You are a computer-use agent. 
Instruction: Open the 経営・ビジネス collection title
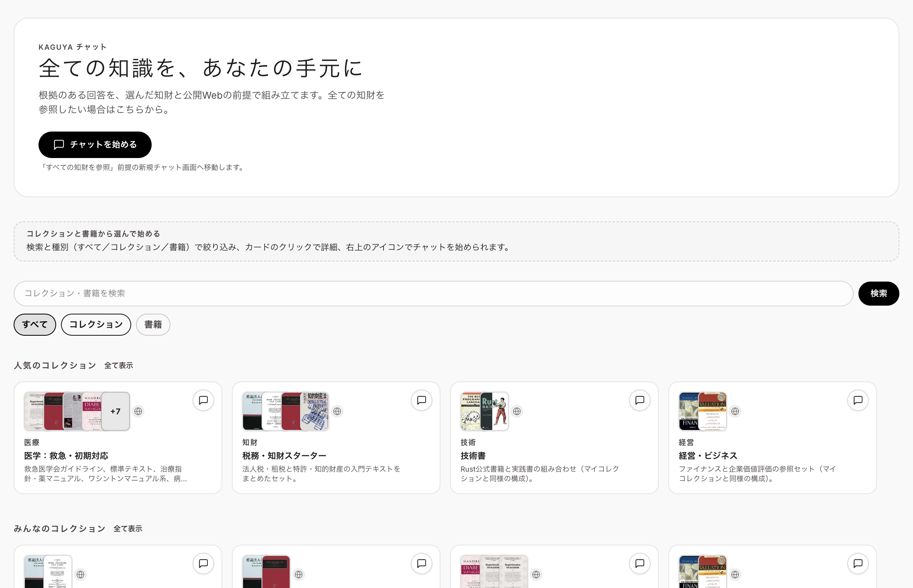pyautogui.click(x=708, y=456)
